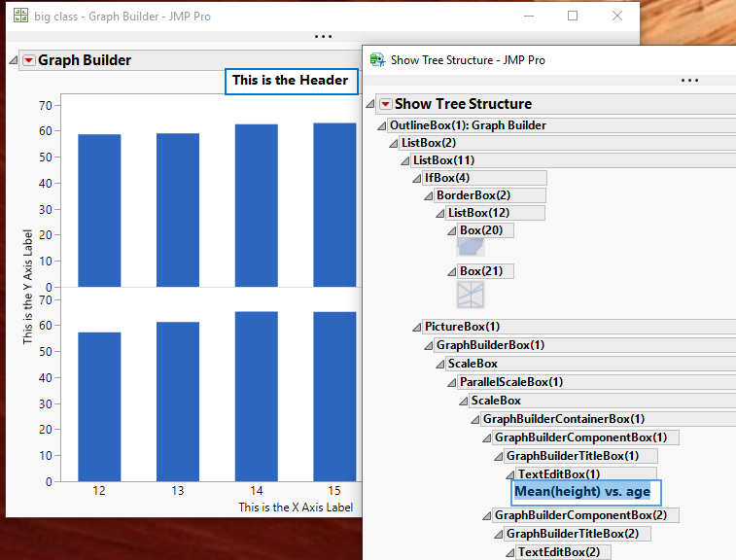
Task: Collapse the ParallelScaleBox(1) disclosure triangle
Action: (452, 382)
